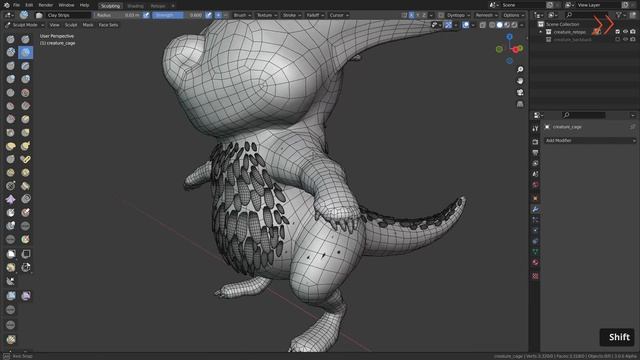Screen dimensions: 640x360
Task: Open the Face Sets menu
Action: pos(108,25)
